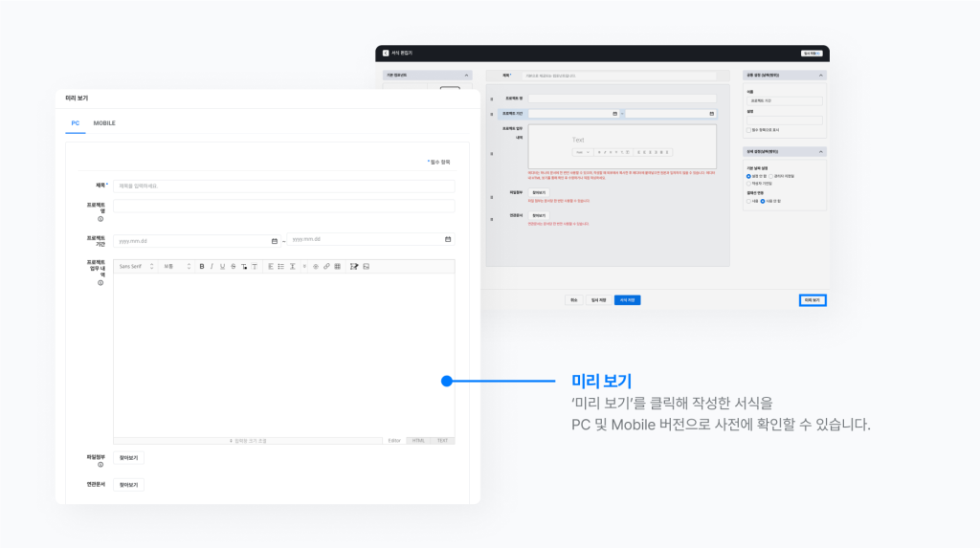Apply italic formatting in the preview editor
This screenshot has height=548, width=980.
(212, 267)
